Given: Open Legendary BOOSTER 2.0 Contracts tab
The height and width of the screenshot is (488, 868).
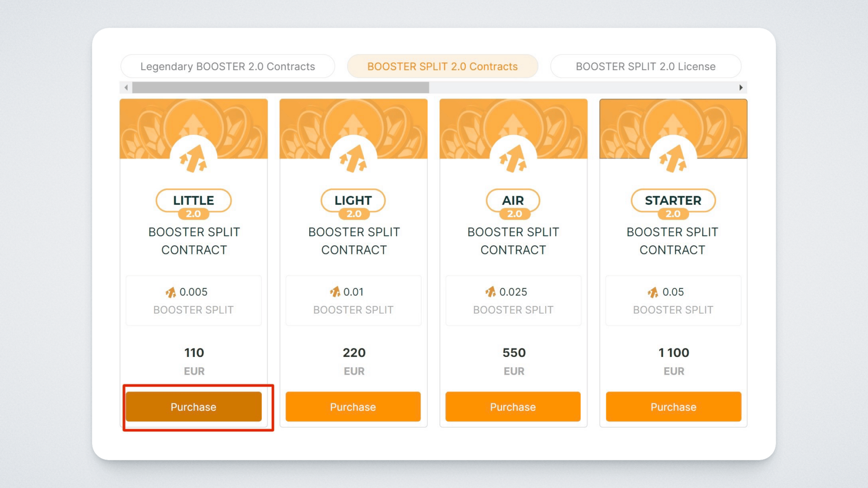Looking at the screenshot, I should (x=227, y=66).
